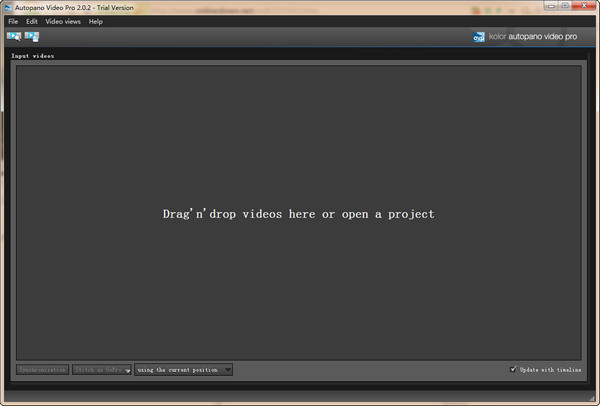Click the window resize grip
This screenshot has height=406, width=600.
pyautogui.click(x=592, y=398)
